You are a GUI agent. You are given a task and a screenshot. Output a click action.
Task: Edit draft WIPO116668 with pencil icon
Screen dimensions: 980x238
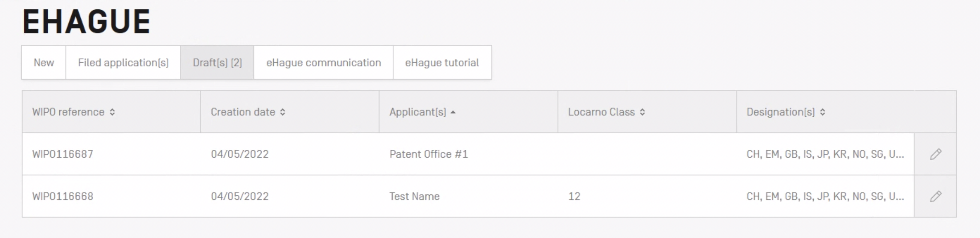[935, 196]
